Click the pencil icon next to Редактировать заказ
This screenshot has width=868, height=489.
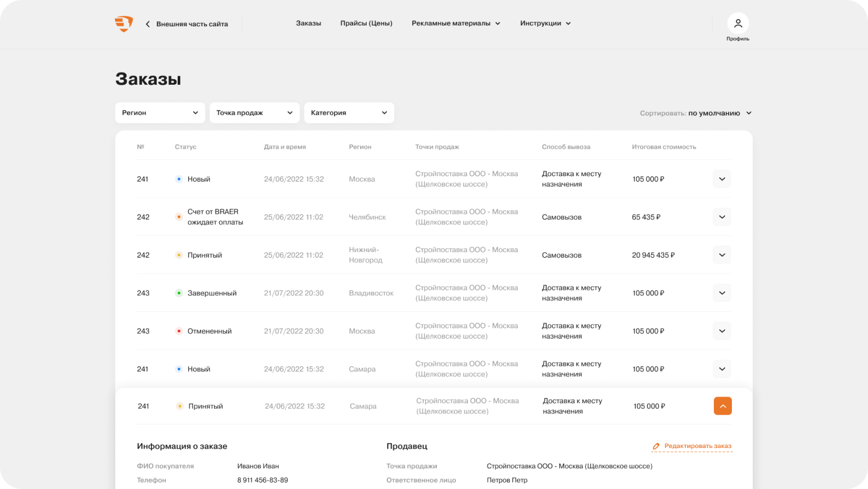click(656, 446)
